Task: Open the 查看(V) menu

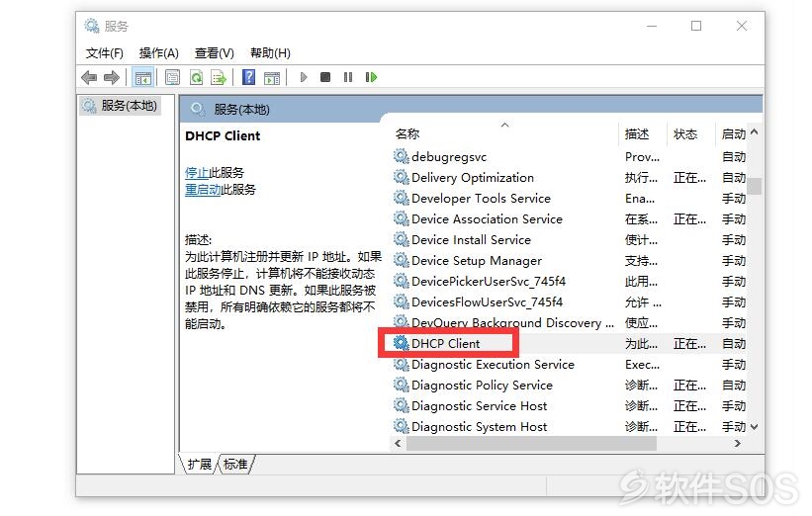Action: [x=215, y=53]
